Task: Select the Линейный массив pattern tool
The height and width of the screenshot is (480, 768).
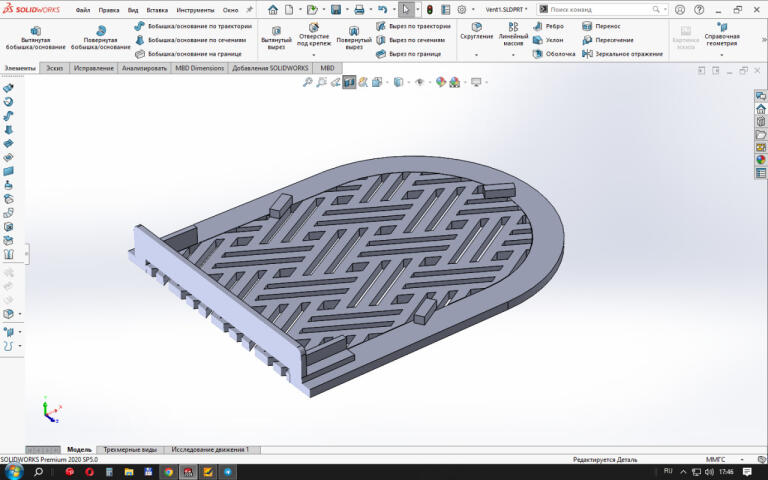Action: (513, 34)
